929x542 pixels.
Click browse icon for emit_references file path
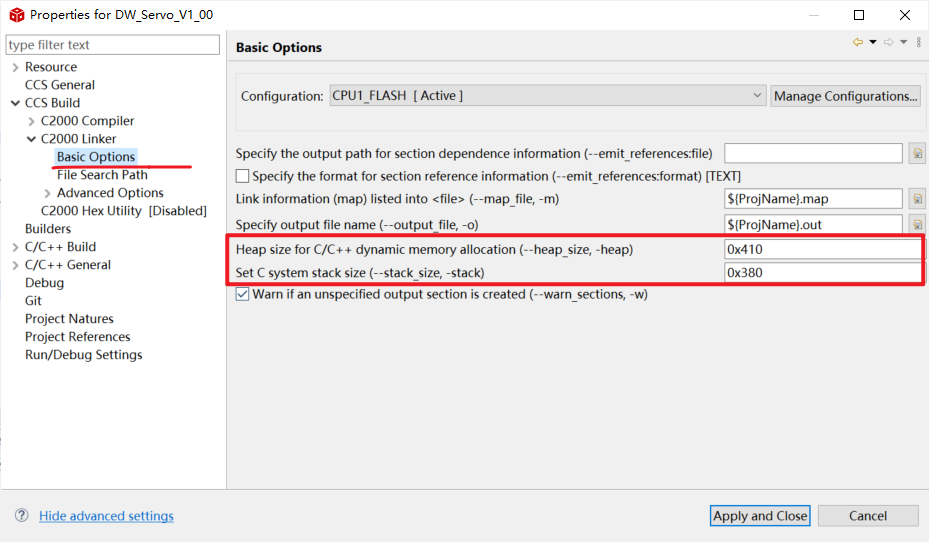917,153
